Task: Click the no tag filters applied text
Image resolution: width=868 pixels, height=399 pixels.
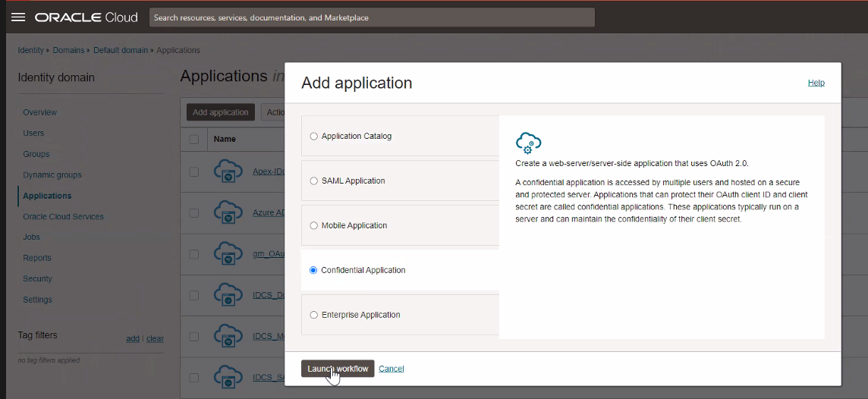Action: 49,360
